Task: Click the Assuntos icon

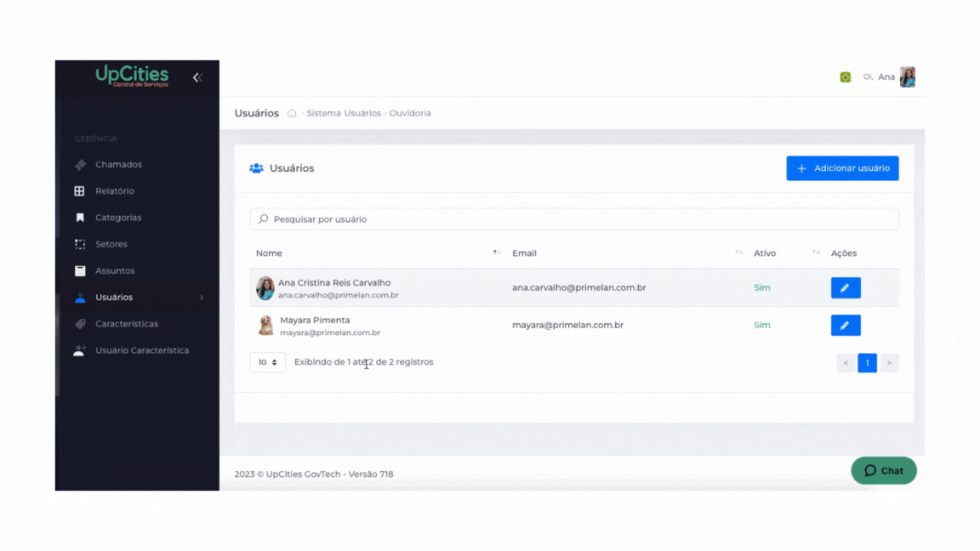Action: [x=80, y=270]
